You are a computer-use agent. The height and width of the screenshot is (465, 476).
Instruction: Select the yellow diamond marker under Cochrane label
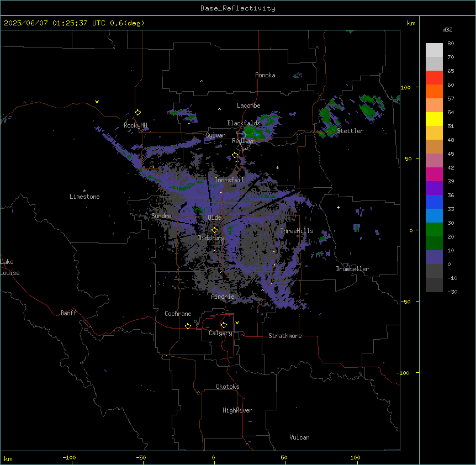(188, 326)
